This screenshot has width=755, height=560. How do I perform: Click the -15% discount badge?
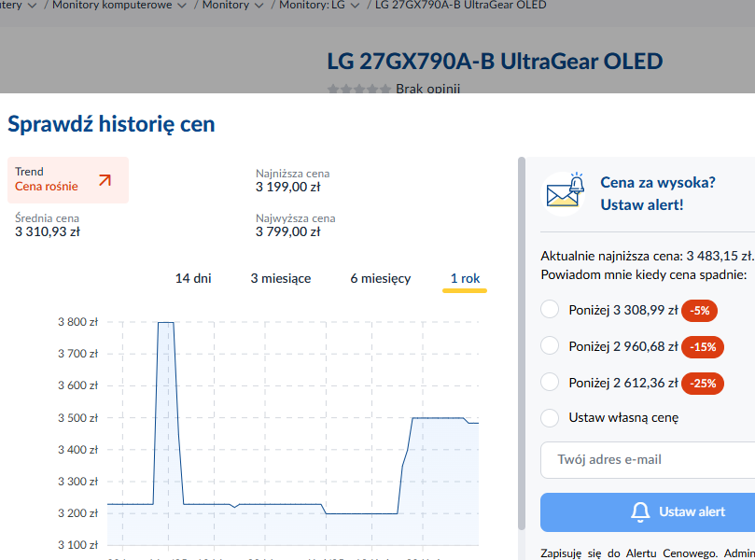click(703, 347)
